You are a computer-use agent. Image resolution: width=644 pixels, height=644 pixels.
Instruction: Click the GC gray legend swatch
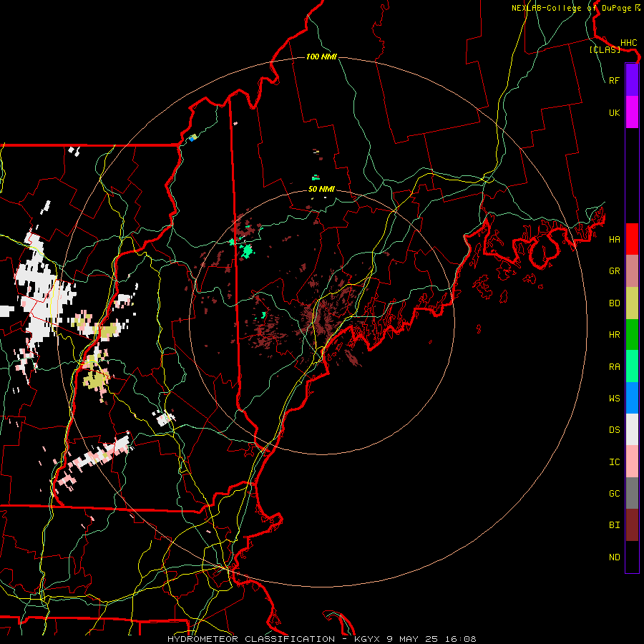pyautogui.click(x=632, y=493)
